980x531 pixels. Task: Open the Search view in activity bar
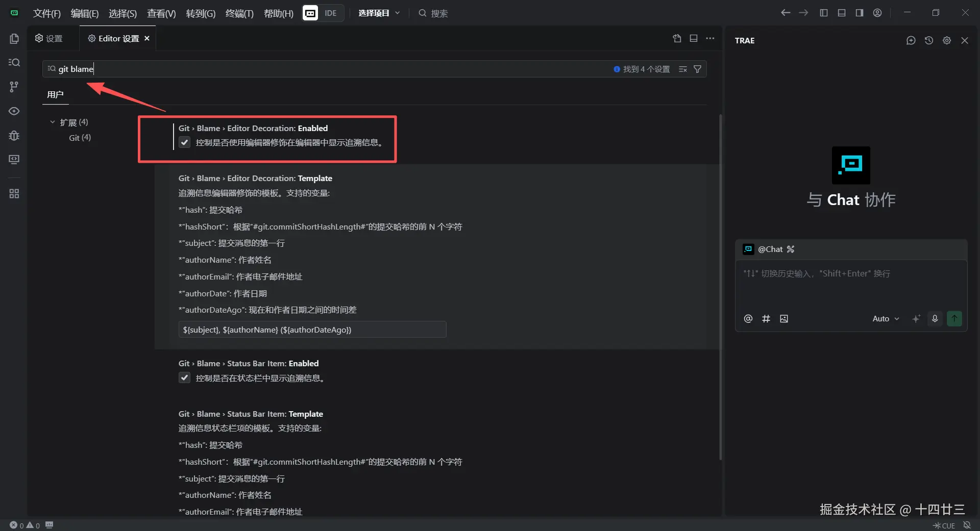point(14,62)
